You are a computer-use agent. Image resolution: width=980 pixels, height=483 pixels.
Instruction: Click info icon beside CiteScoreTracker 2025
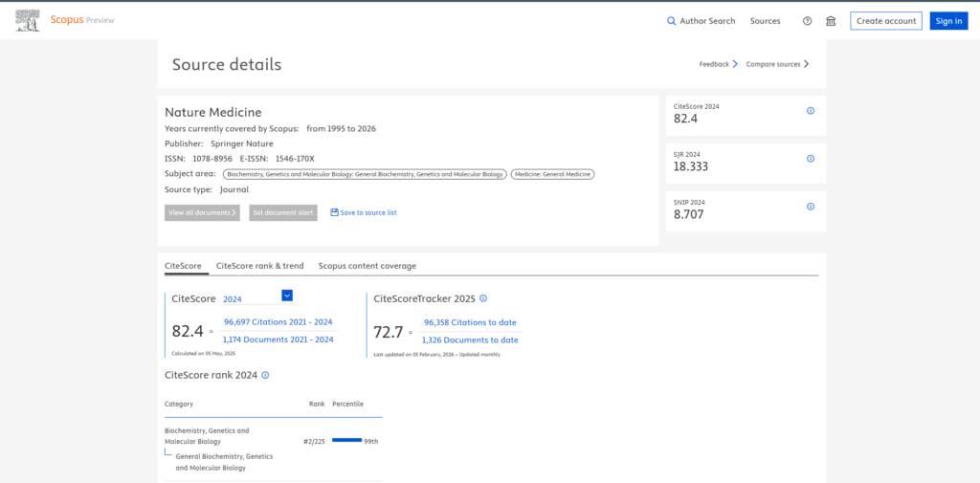click(x=483, y=298)
